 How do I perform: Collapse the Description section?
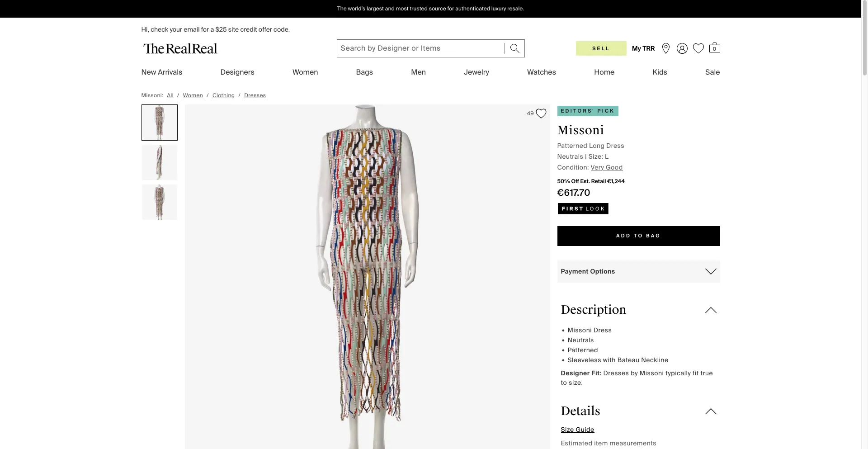[711, 310]
